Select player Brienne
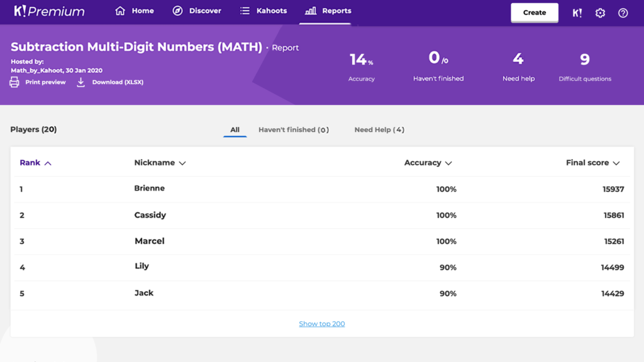Viewport: 644px width, 362px height. (x=150, y=188)
